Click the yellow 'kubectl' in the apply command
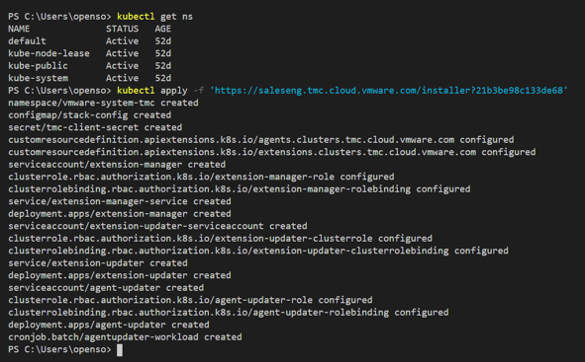 click(x=136, y=91)
